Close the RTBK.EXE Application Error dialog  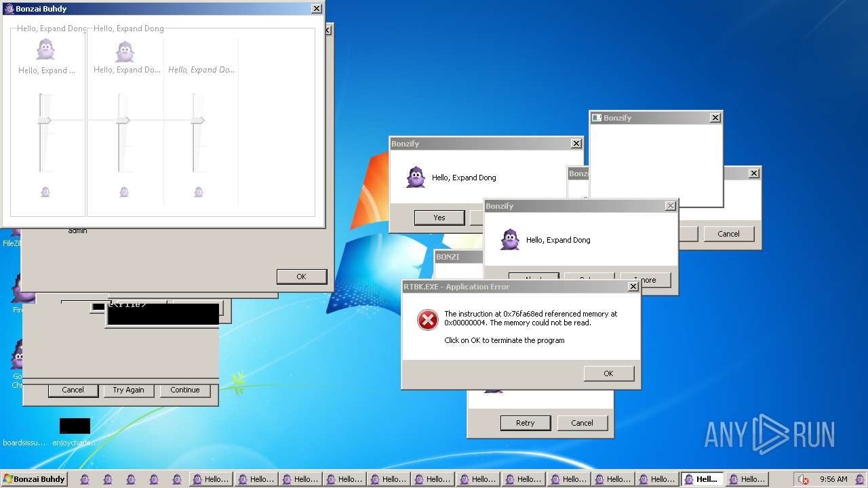[633, 287]
